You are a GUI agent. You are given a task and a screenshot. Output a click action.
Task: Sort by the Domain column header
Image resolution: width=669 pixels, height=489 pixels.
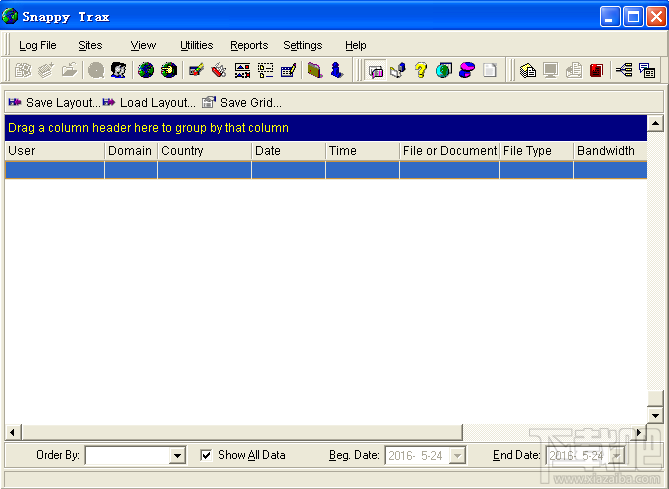131,151
